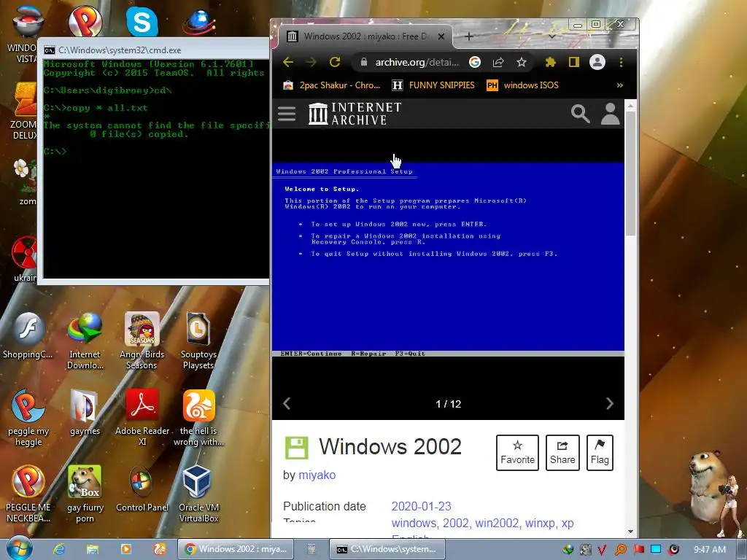Open 2pac Shakur bookmark
747x560 pixels.
pos(332,85)
